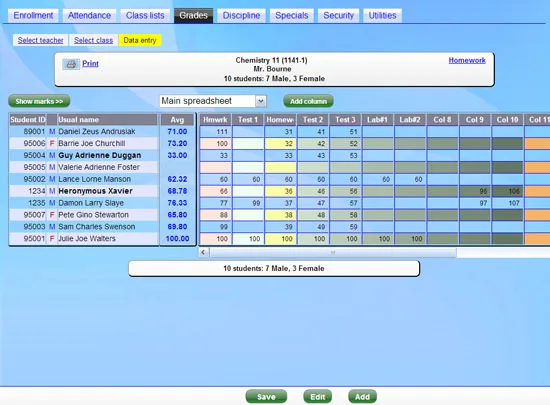Switch to the Attendance tab

click(89, 15)
